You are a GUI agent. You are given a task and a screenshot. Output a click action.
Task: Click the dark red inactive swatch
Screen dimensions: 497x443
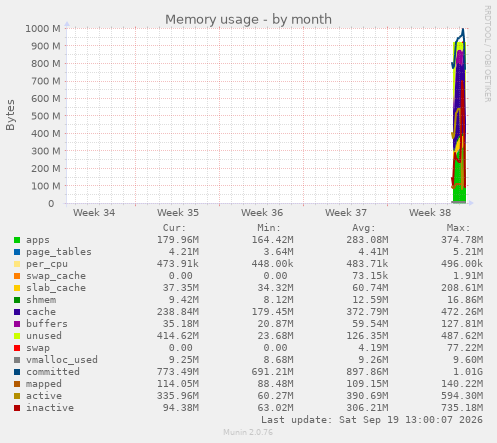coord(17,408)
